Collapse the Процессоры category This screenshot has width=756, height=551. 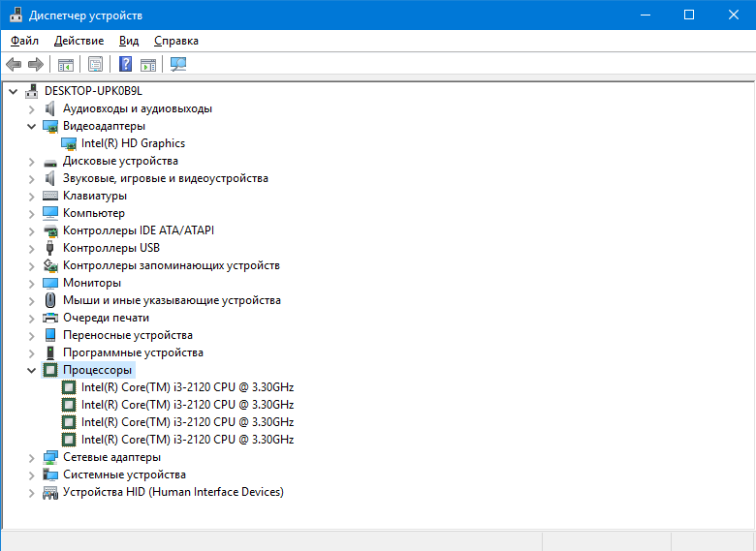[x=32, y=370]
